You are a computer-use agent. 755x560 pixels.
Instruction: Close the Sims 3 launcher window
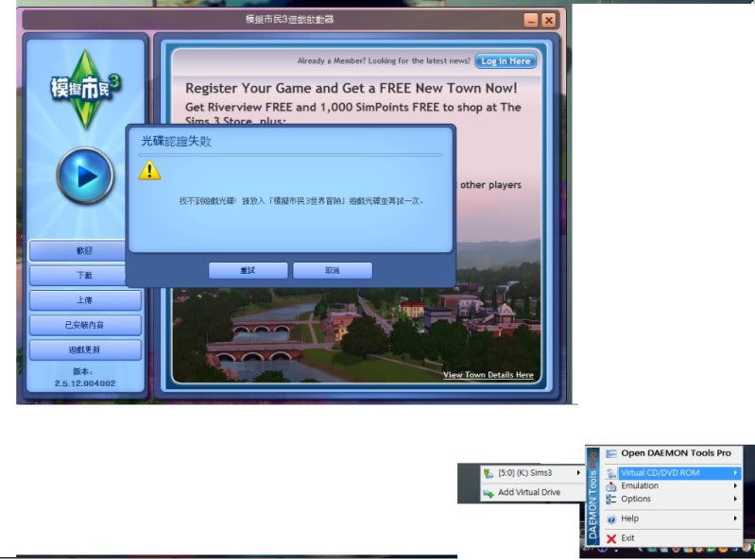click(x=548, y=20)
